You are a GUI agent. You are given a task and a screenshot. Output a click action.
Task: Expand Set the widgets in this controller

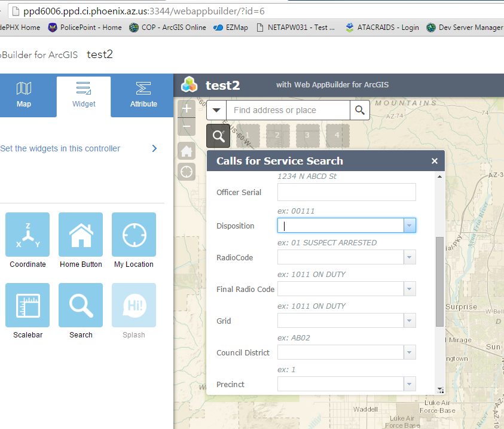pos(79,148)
